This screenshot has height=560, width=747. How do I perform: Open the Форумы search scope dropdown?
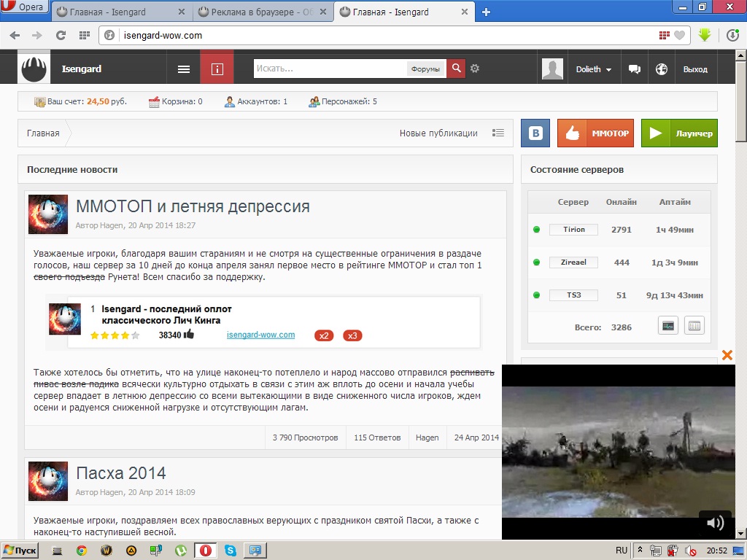[425, 69]
